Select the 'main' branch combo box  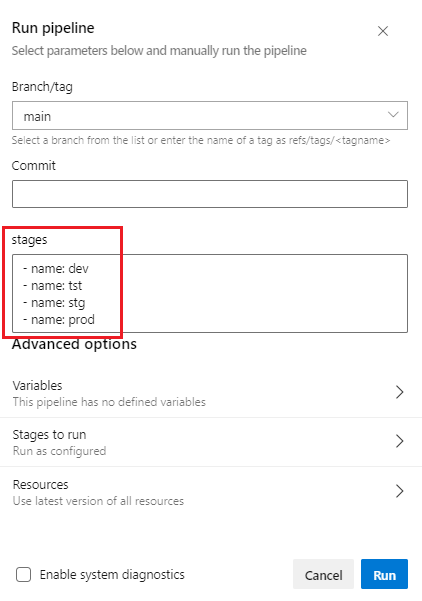point(210,115)
